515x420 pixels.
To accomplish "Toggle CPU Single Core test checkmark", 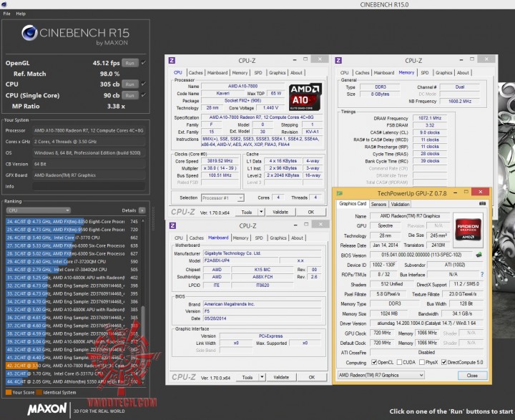I will tap(143, 95).
